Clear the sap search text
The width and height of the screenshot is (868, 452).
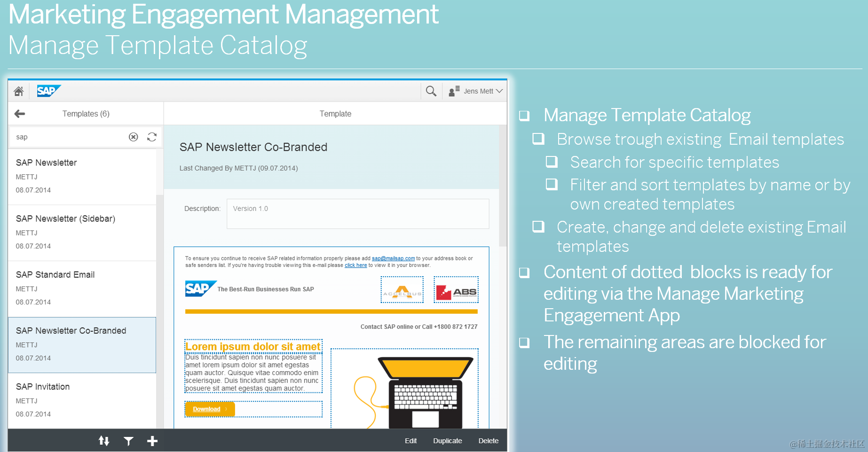click(x=134, y=137)
